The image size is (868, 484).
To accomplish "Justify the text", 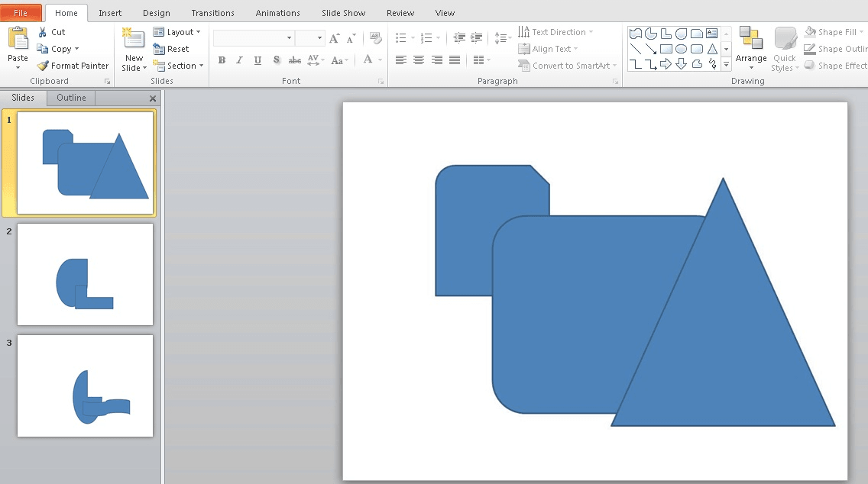I will click(455, 60).
